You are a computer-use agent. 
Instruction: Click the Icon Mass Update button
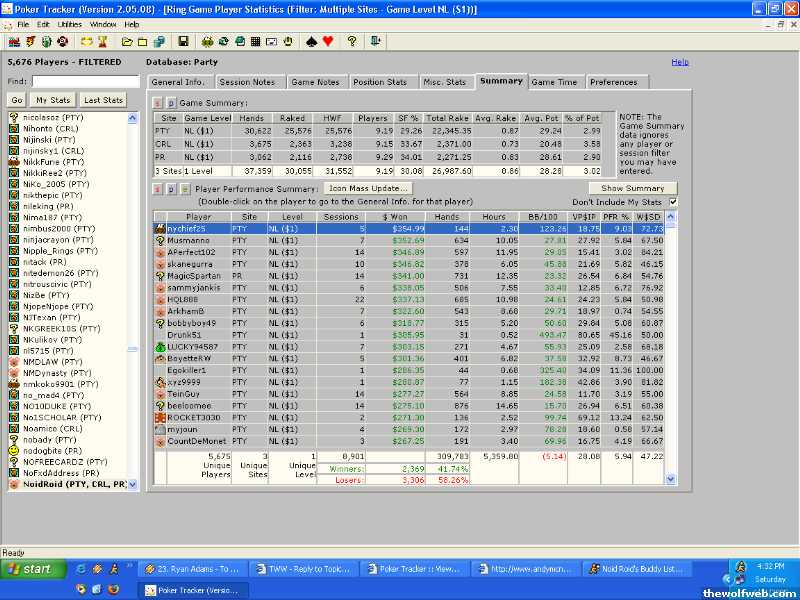[x=368, y=188]
